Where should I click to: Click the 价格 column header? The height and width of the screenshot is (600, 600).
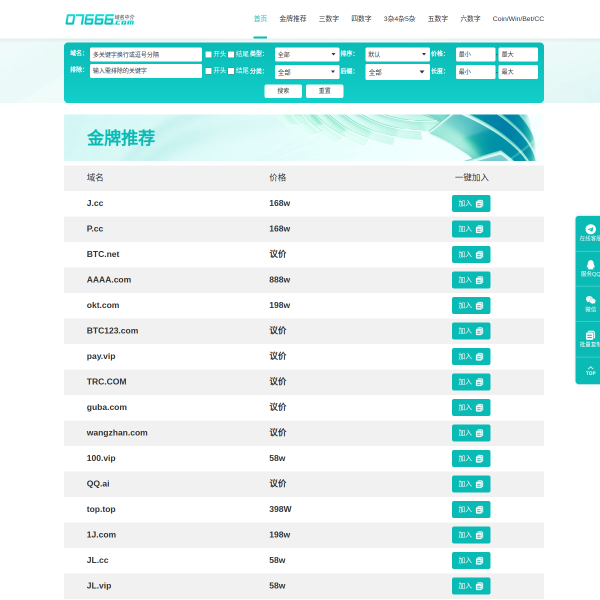pos(278,178)
